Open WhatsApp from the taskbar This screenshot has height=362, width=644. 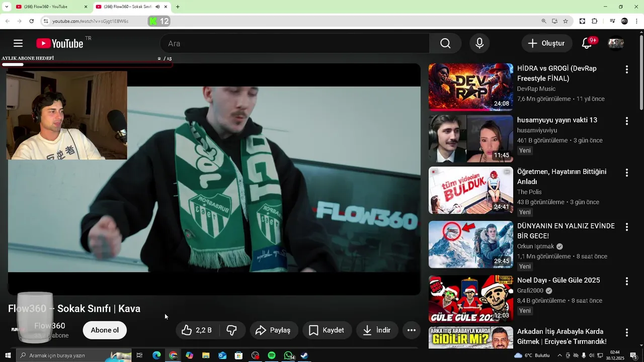point(288,355)
